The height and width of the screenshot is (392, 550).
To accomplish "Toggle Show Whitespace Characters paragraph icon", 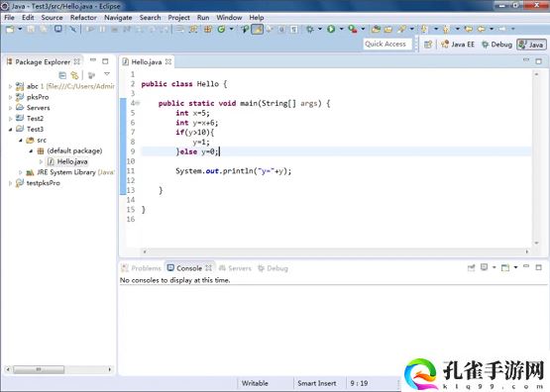I will point(294,29).
